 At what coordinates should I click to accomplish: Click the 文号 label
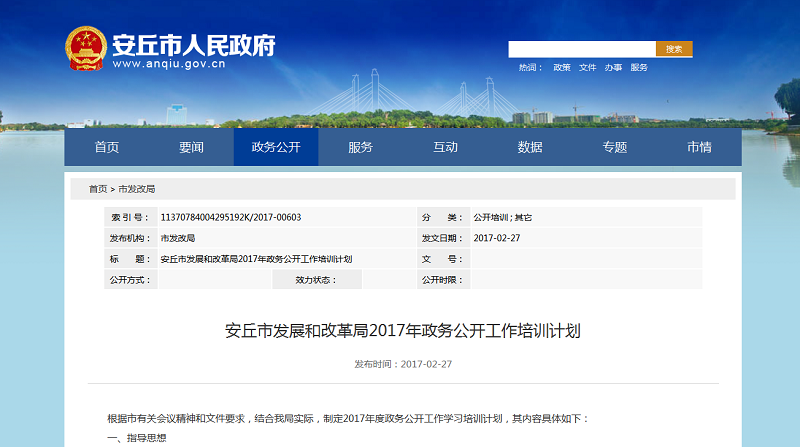pos(442,259)
